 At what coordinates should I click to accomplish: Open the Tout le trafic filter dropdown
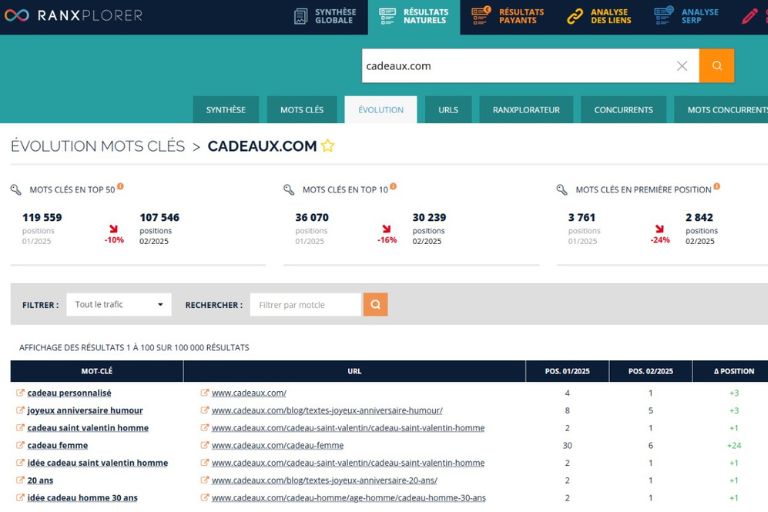[x=119, y=304]
